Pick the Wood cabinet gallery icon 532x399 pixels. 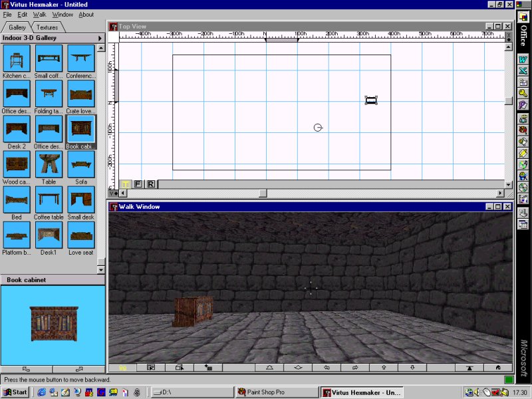(x=16, y=164)
